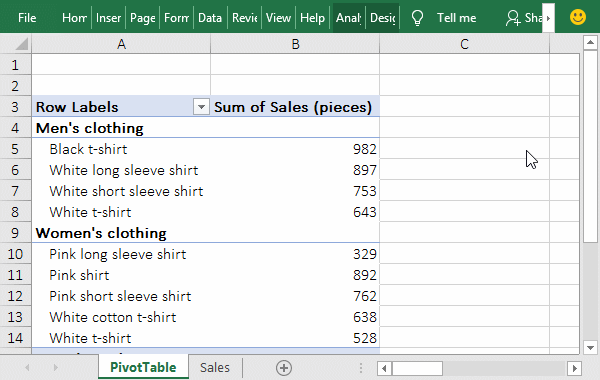Select row 3 header

click(x=15, y=107)
